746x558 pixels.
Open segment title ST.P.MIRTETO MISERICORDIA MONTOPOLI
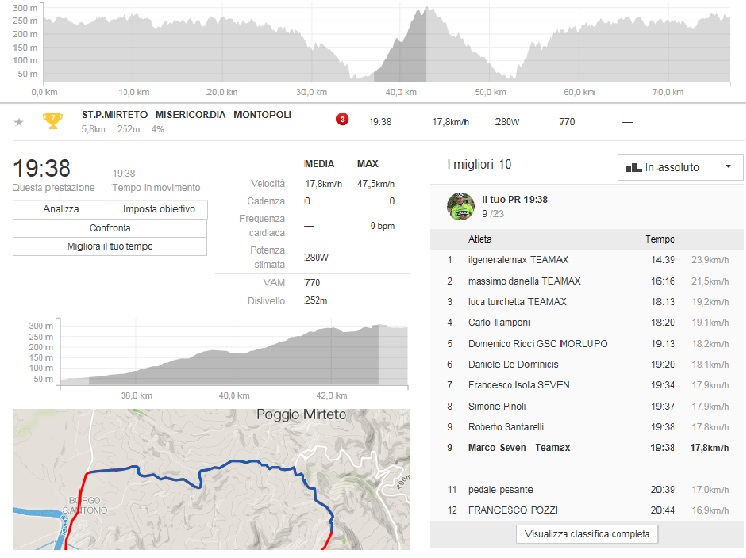click(187, 115)
